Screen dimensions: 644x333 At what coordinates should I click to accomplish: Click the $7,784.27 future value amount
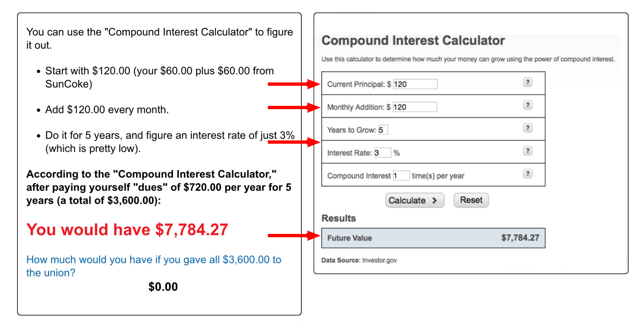(x=520, y=238)
